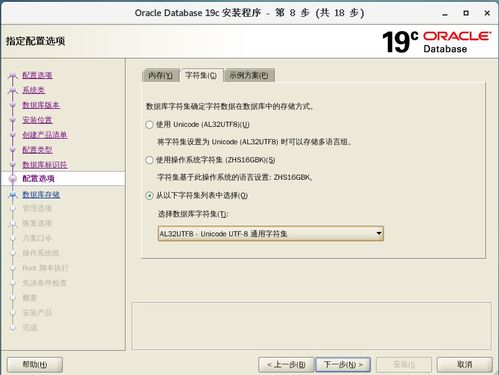Open the 数据库版本 step
499x375 pixels.
click(41, 105)
